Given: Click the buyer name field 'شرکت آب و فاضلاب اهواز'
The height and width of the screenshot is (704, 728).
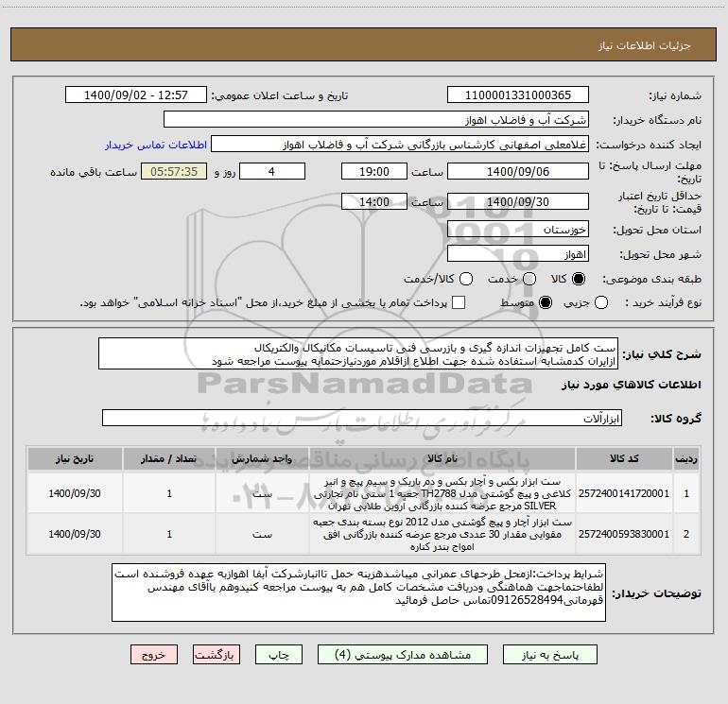Looking at the screenshot, I should pyautogui.click(x=376, y=120).
